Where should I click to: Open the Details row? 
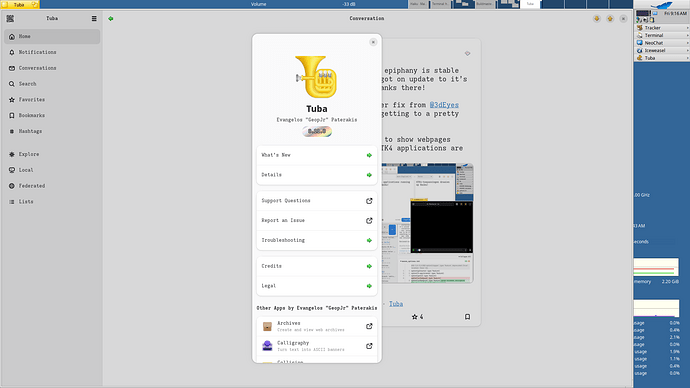pos(317,175)
